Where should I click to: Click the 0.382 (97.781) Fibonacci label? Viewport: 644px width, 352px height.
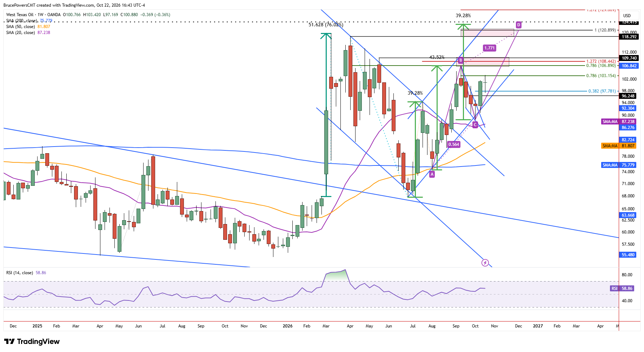602,91
